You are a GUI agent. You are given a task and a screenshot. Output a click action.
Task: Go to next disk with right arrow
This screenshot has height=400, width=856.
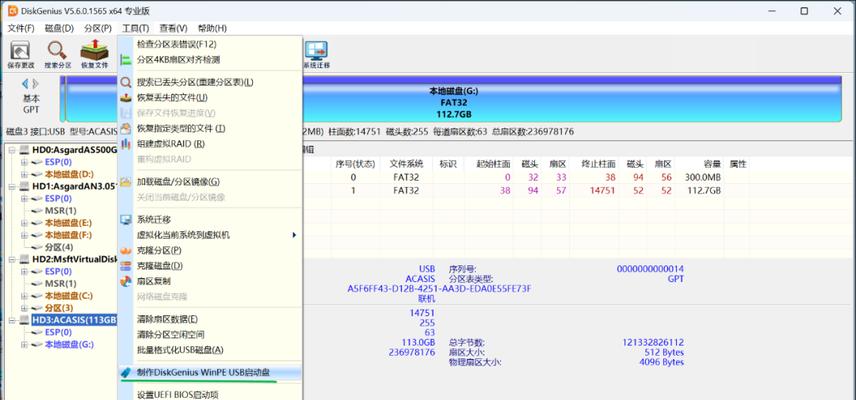pyautogui.click(x=36, y=84)
